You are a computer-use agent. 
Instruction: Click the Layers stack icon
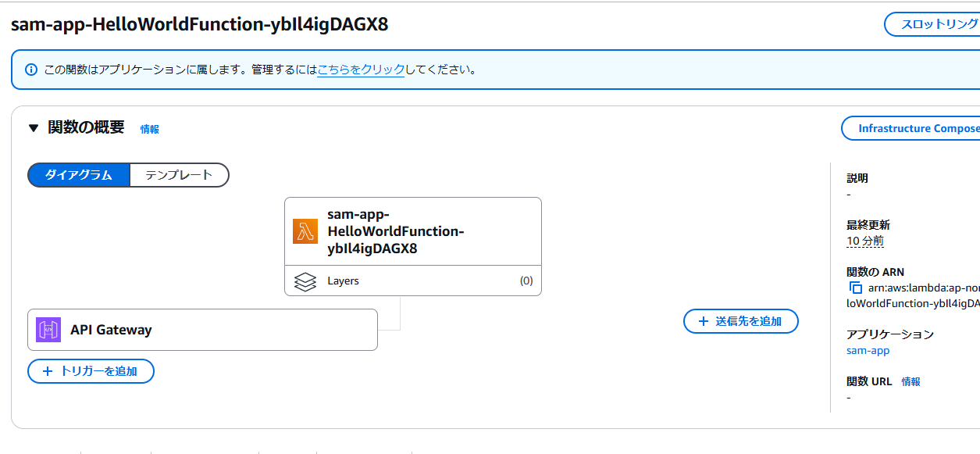[305, 281]
